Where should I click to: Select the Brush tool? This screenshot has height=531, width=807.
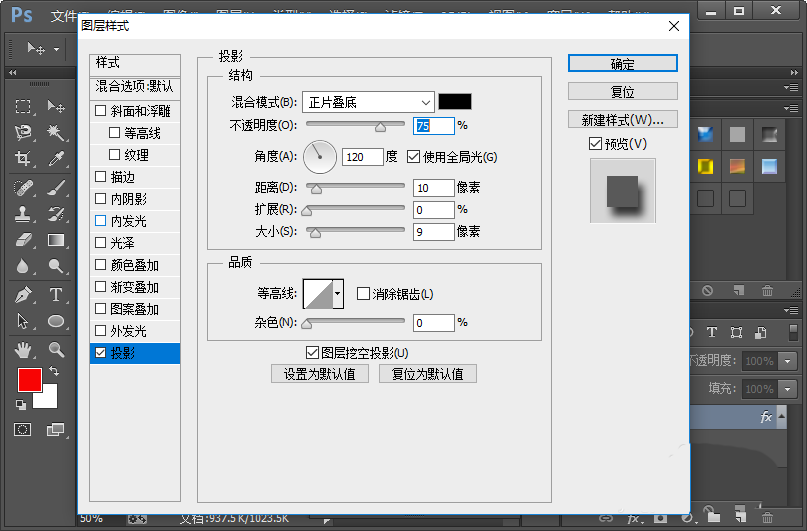[x=56, y=188]
